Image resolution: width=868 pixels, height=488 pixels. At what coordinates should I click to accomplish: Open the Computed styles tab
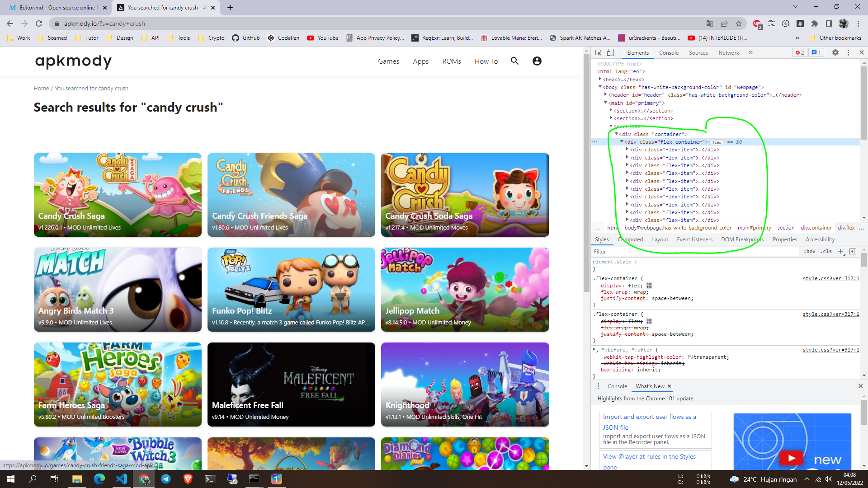(x=631, y=239)
